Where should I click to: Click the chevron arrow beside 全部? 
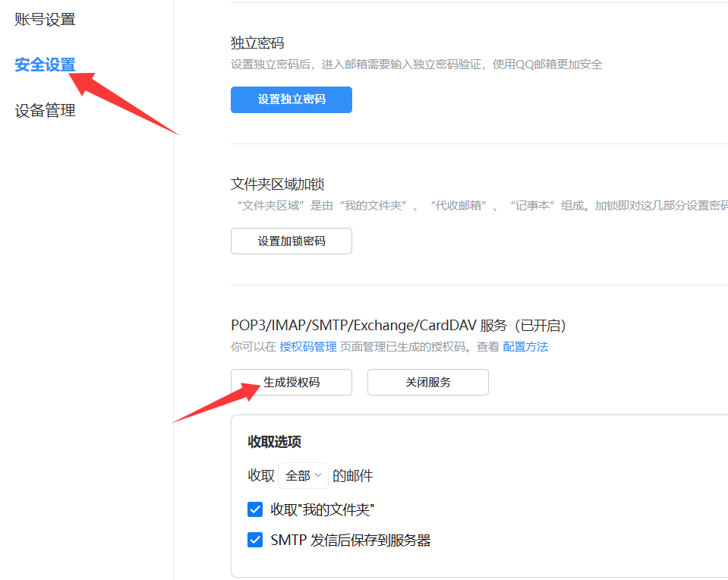point(319,475)
